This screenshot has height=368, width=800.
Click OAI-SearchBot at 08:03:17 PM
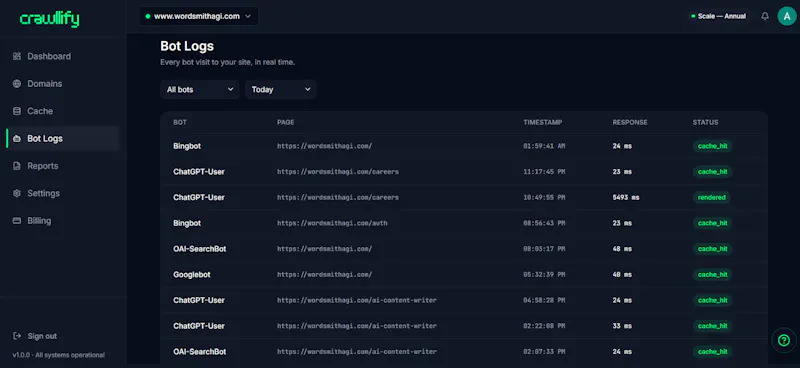pos(199,249)
